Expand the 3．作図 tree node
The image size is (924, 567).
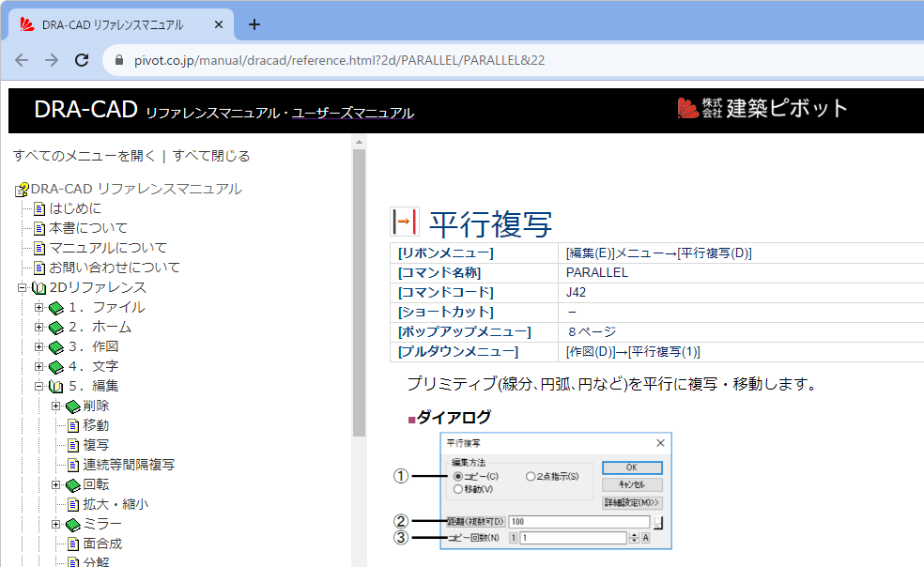click(38, 346)
